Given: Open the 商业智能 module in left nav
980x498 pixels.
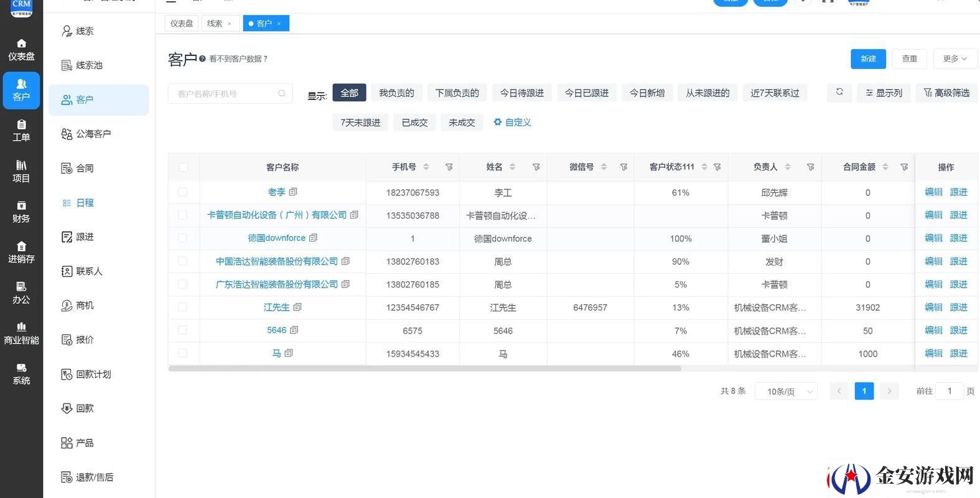Looking at the screenshot, I should coord(21,333).
